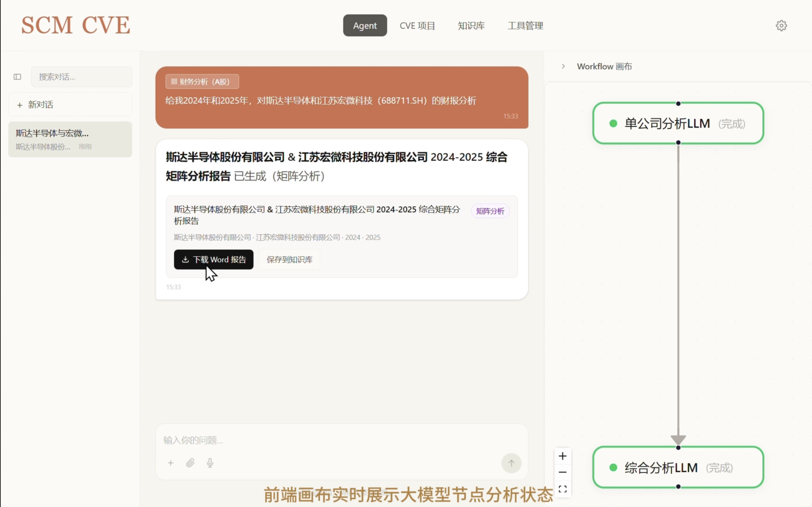Click the companies and years subtitle line
The image size is (812, 507).
click(277, 238)
